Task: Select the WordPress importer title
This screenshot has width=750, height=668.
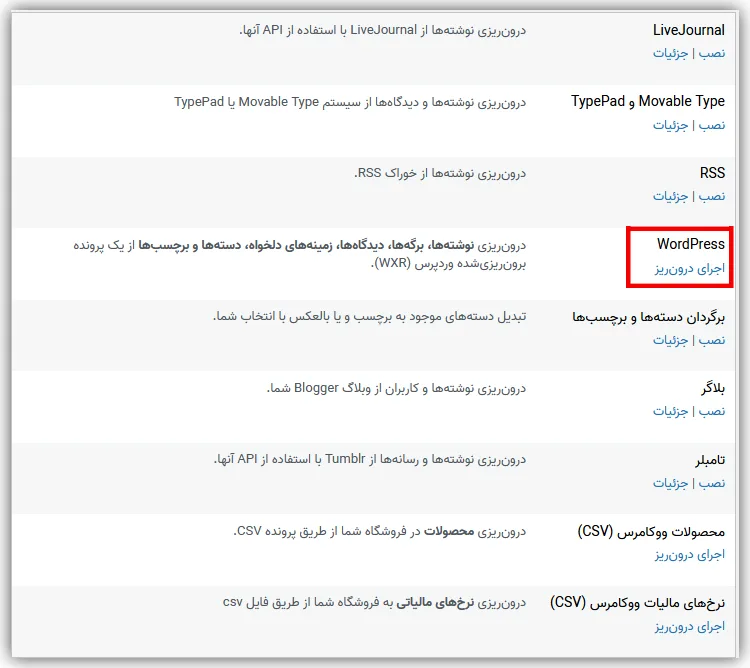Action: [x=691, y=244]
